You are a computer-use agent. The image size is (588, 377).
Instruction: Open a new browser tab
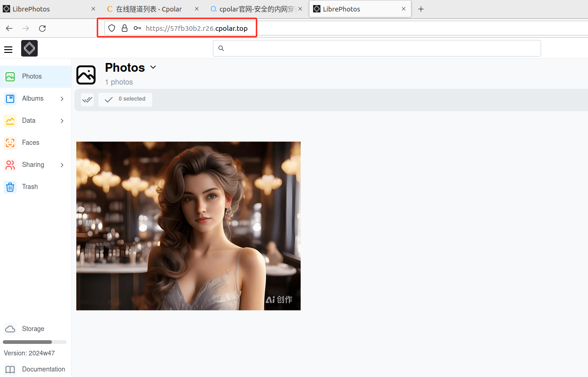coord(421,9)
